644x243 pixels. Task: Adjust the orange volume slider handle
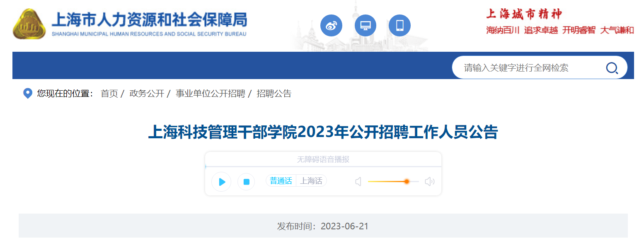pyautogui.click(x=407, y=181)
